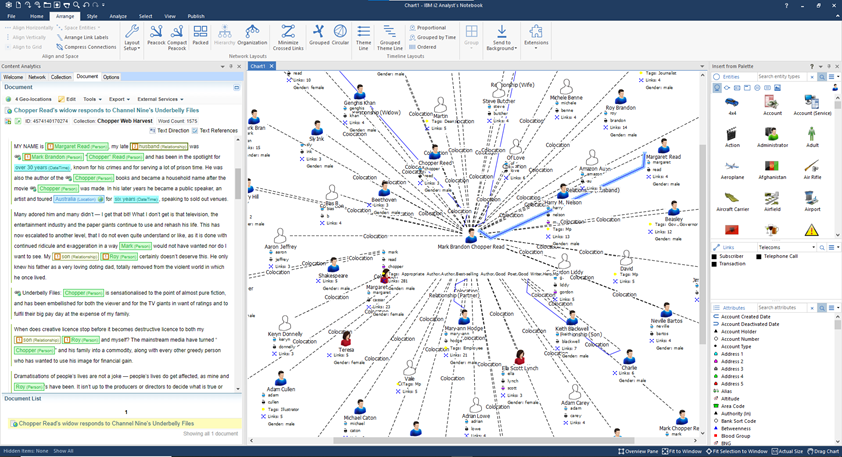The width and height of the screenshot is (842, 457).
Task: Apply the Peacock network layout
Action: pos(156,36)
